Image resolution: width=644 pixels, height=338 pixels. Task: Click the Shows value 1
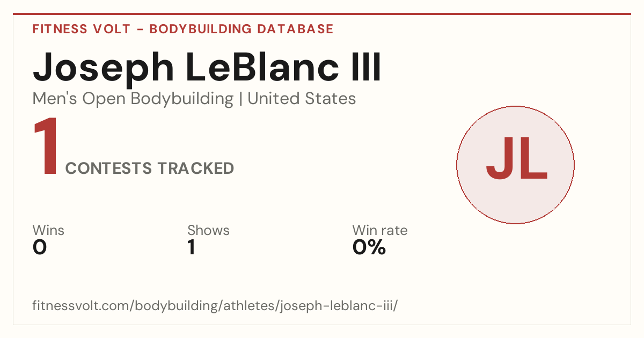pyautogui.click(x=191, y=247)
